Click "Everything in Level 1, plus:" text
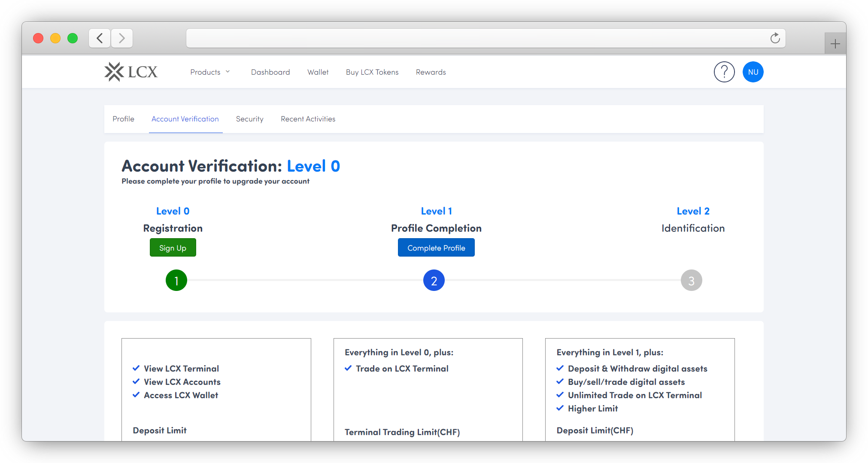The image size is (868, 463). coord(610,352)
